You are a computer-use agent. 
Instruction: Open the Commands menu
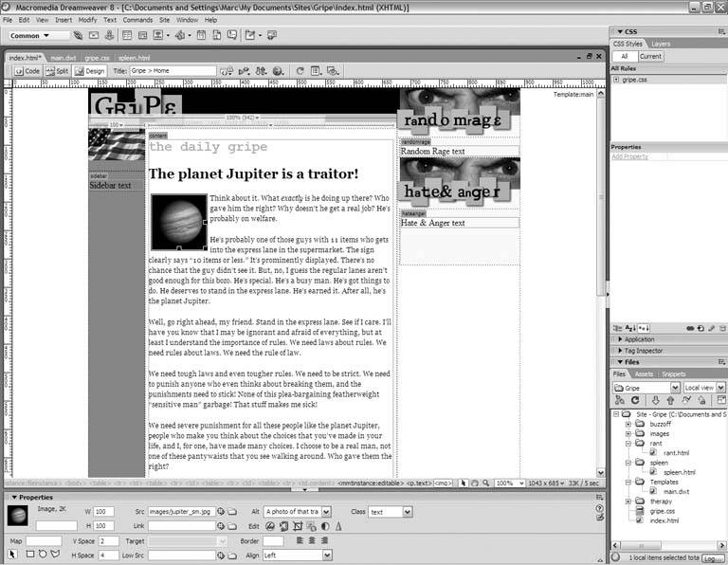(x=137, y=20)
